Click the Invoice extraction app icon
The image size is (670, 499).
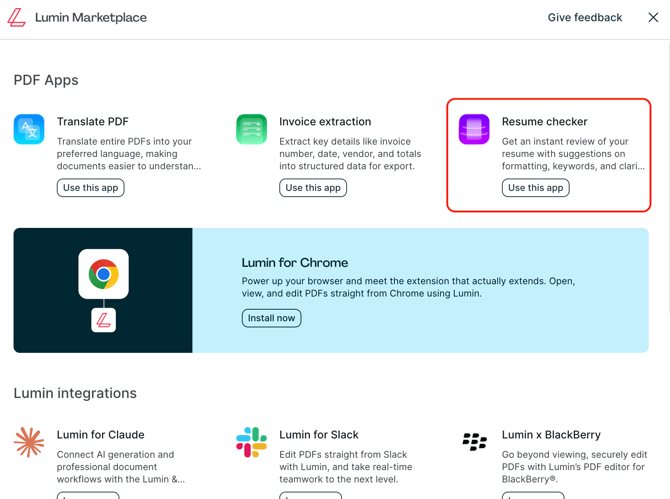pyautogui.click(x=251, y=130)
